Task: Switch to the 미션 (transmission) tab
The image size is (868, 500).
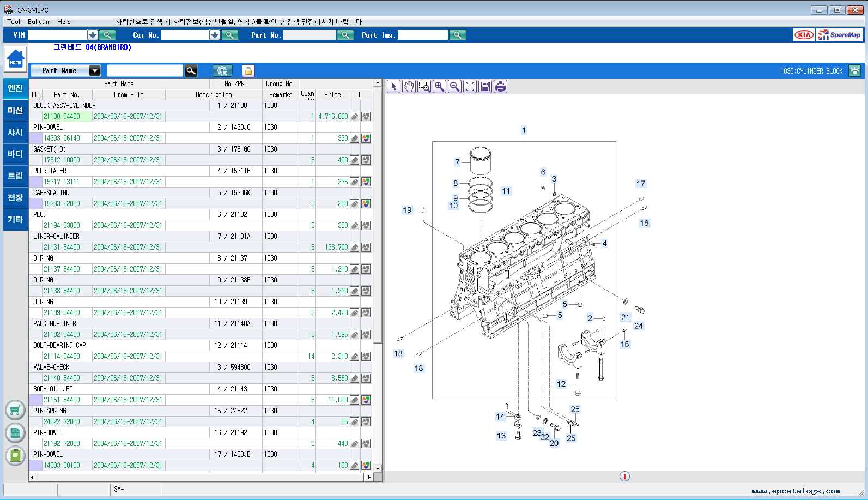Action: [15, 111]
